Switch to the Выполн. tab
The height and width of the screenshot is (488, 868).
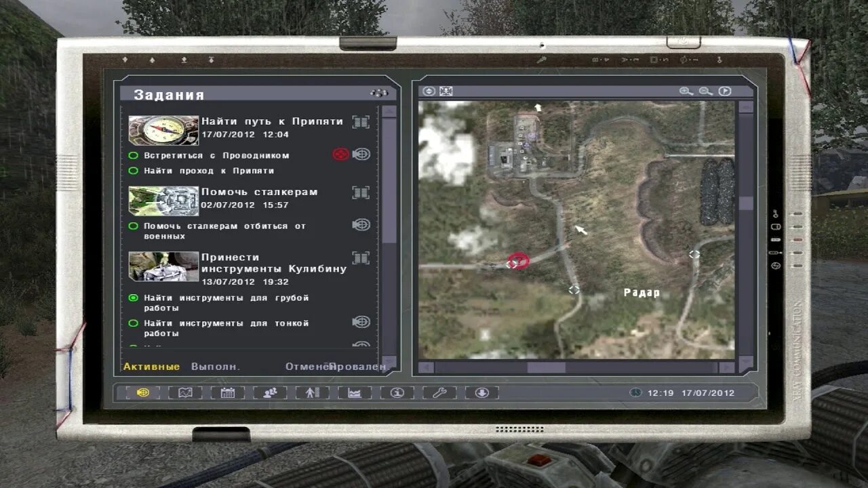[216, 367]
